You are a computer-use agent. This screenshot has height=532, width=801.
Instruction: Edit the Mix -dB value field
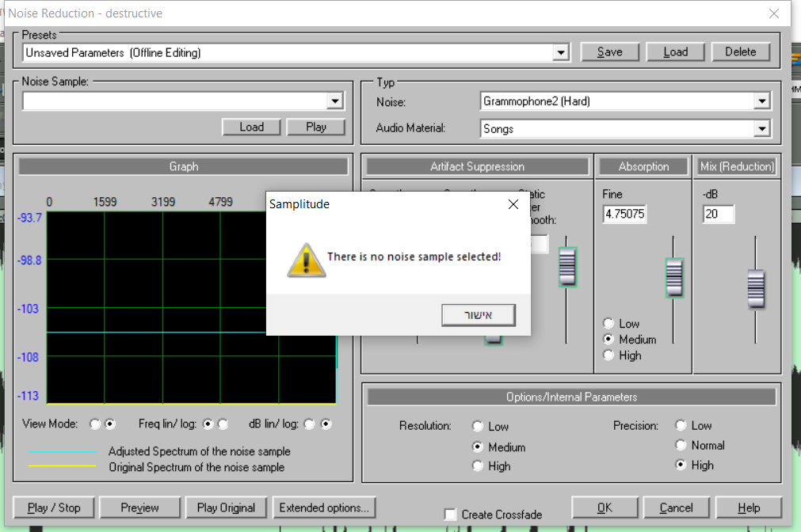719,214
